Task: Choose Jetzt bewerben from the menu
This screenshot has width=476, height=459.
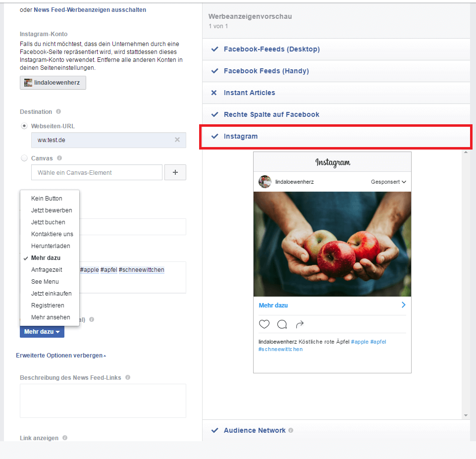Action: 50,210
